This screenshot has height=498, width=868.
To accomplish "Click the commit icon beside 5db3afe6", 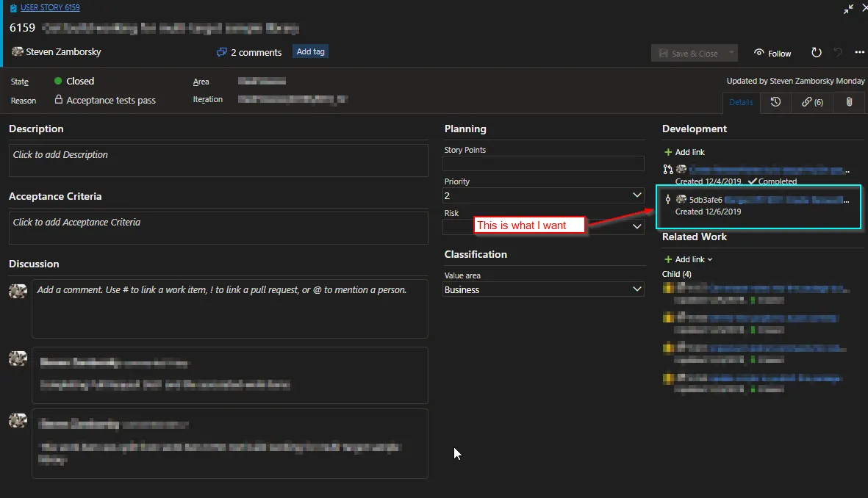I will tap(667, 199).
